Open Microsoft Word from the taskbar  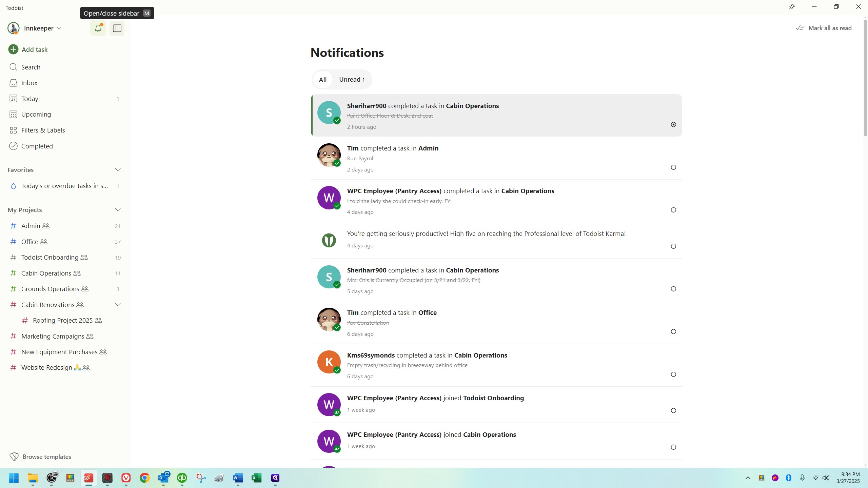click(x=238, y=478)
